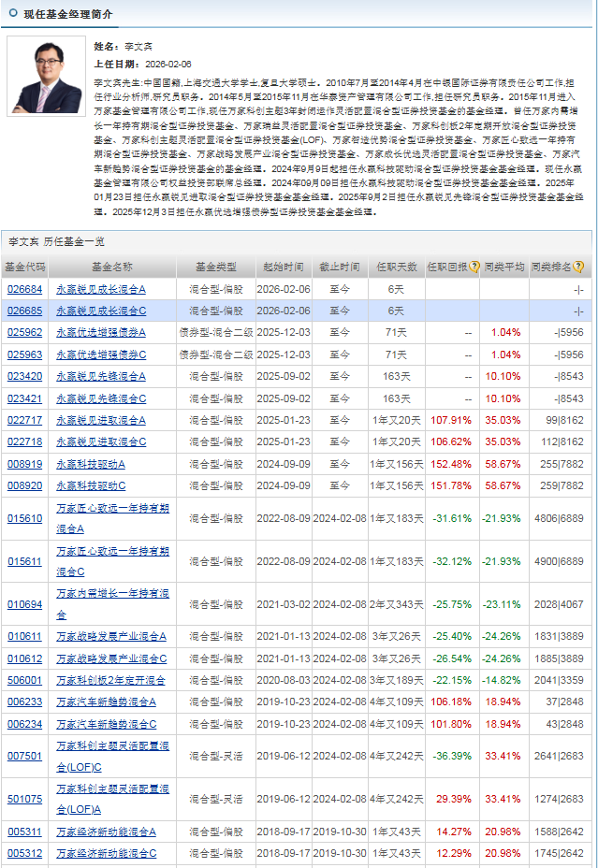Click the 起始时间 column header
Viewport: 598px width, 868px height.
click(284, 267)
